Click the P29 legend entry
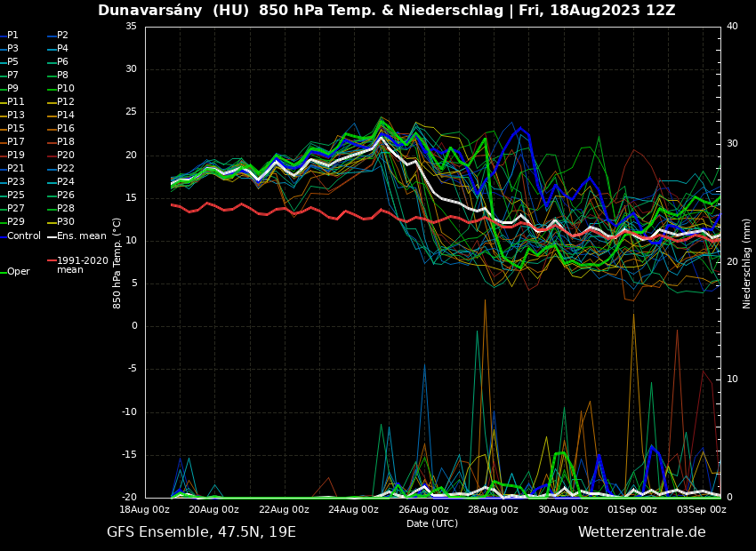This screenshot has height=551, width=756. pos(16,222)
